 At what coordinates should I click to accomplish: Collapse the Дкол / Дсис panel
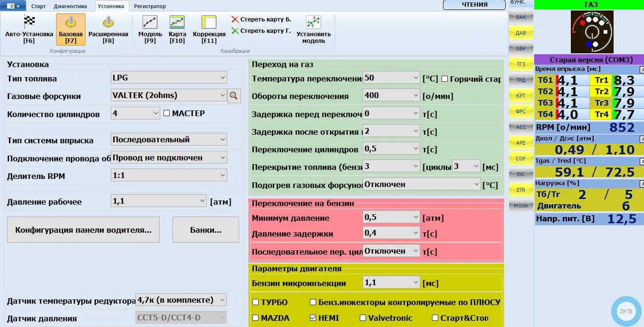[641, 139]
